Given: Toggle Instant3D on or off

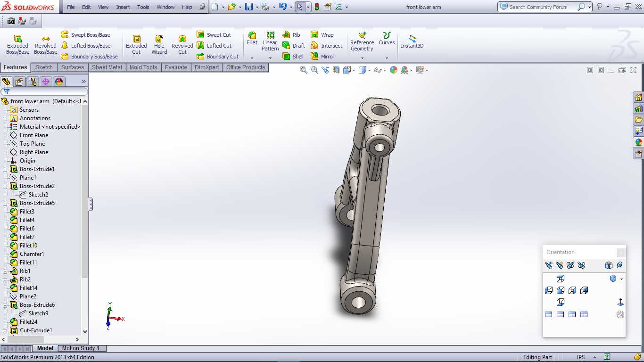Looking at the screenshot, I should 412,41.
